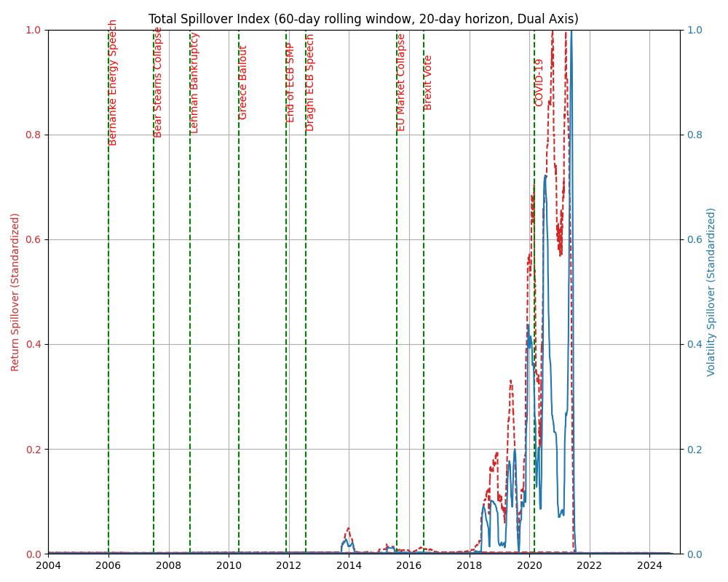The width and height of the screenshot is (728, 582).
Task: Select the Bear Stearns Collapse event label
Action: pos(159,82)
